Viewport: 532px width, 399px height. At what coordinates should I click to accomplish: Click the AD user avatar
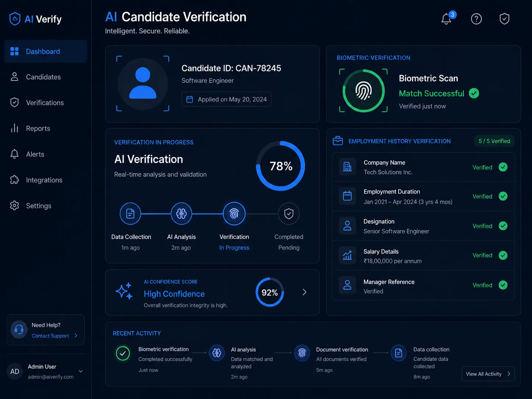coord(15,371)
